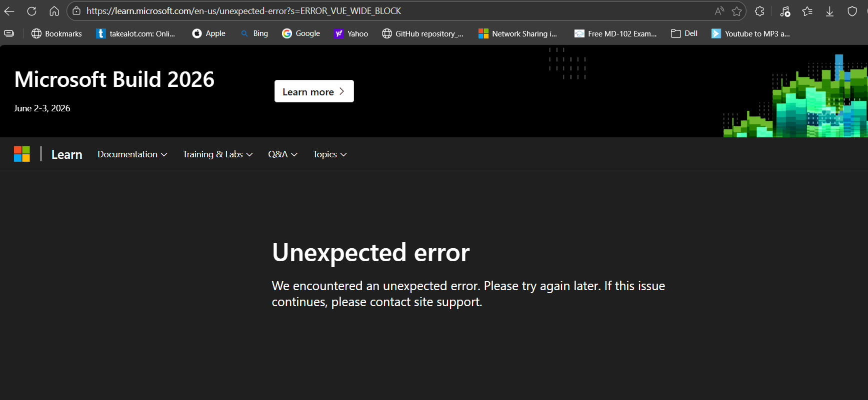View site information lock icon
This screenshot has height=400, width=868.
76,11
